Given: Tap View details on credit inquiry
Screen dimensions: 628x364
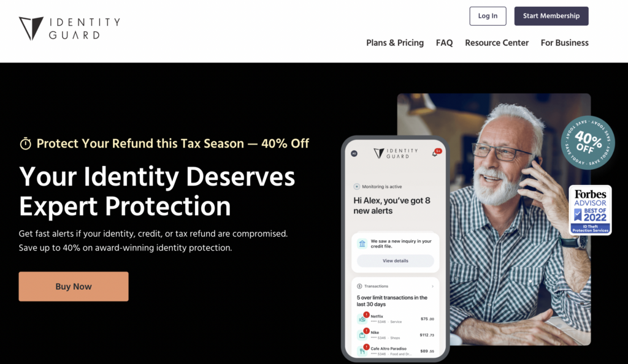Looking at the screenshot, I should pyautogui.click(x=396, y=261).
